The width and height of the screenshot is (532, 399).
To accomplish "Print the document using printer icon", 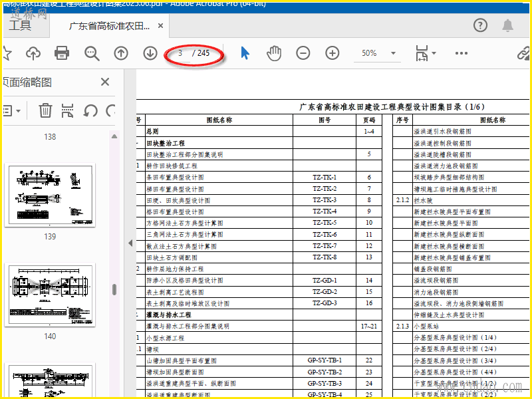I will 62,53.
